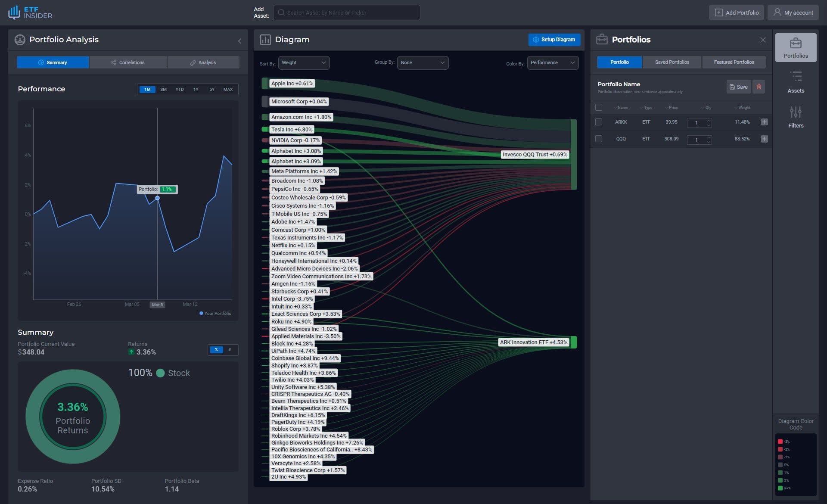
Task: Click the ETF Insider logo
Action: click(30, 12)
